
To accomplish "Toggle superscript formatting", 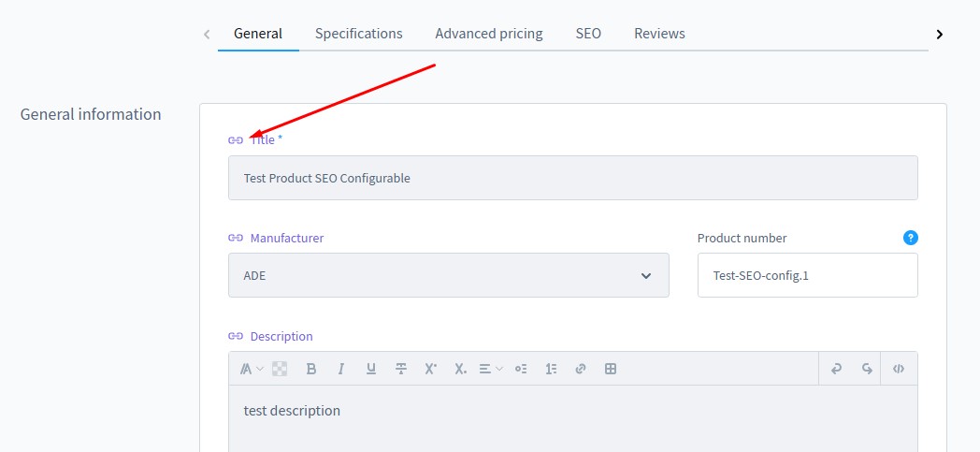I will (x=431, y=369).
